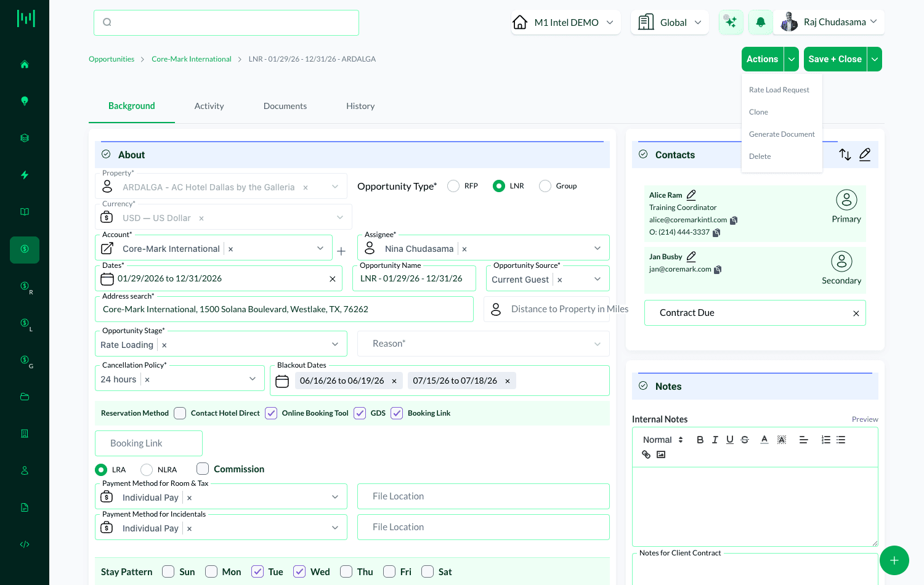Expand the Global scope dropdown
The image size is (924, 585).
click(x=670, y=22)
